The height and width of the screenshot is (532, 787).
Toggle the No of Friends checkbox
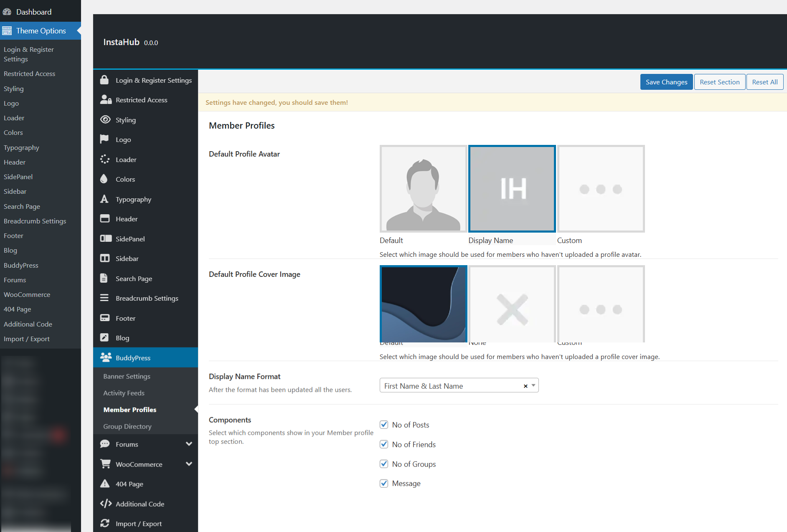(x=384, y=444)
